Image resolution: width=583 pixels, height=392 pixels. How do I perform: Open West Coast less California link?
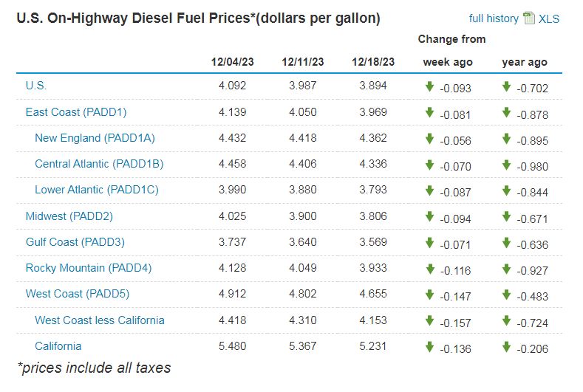click(x=100, y=320)
